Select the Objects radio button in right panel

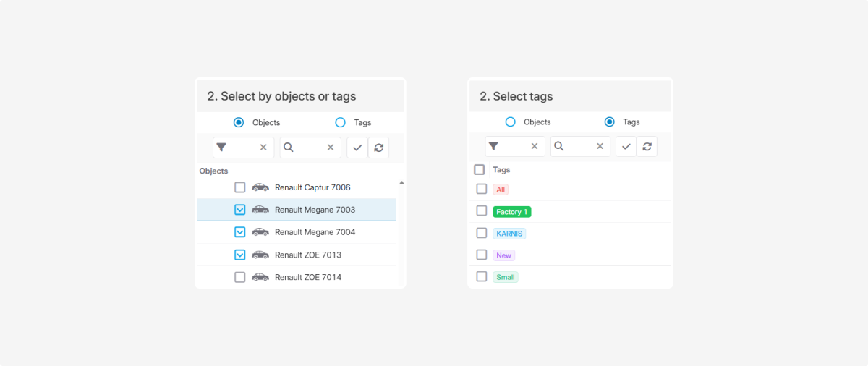click(x=510, y=122)
